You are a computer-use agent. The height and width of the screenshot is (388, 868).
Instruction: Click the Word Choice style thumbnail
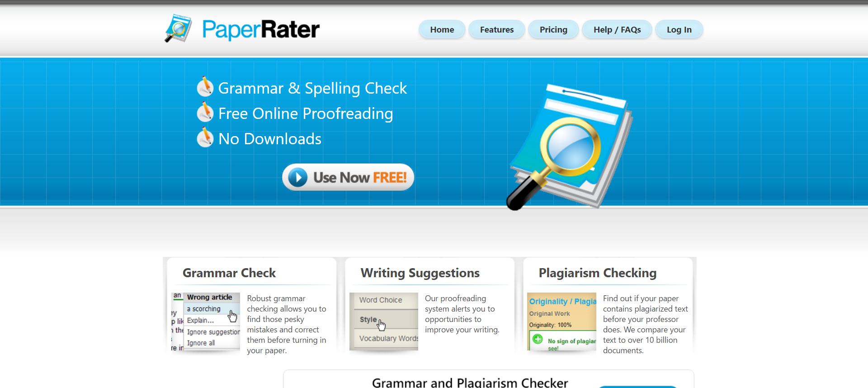384,322
